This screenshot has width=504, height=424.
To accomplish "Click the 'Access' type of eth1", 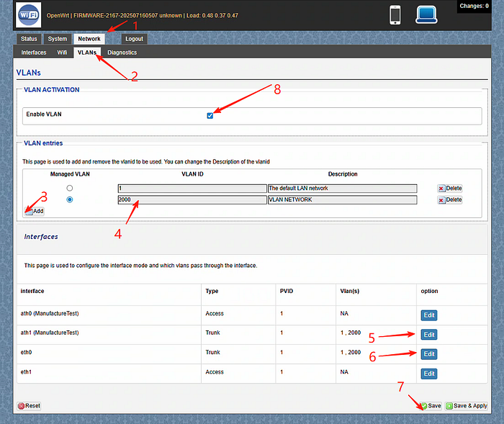I will [215, 372].
